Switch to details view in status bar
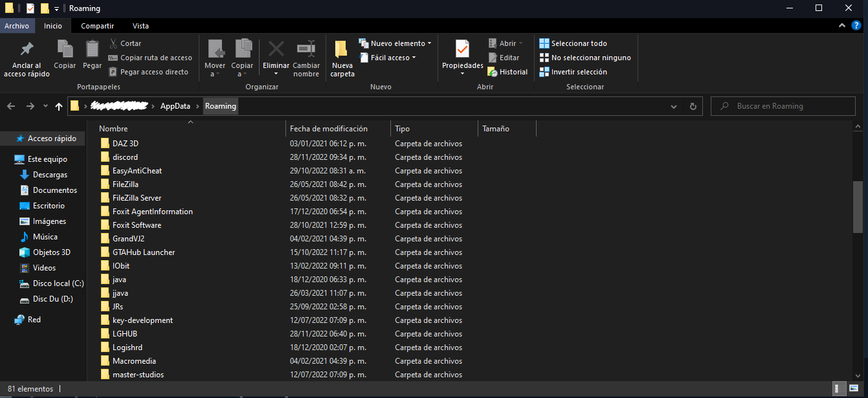Viewport: 868px width, 398px height. point(840,388)
